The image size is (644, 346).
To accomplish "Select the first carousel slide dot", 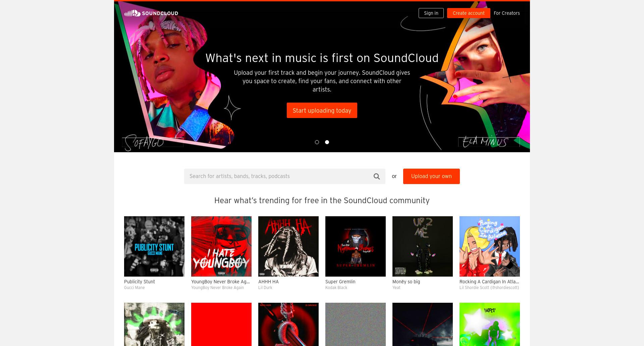I will [x=317, y=142].
